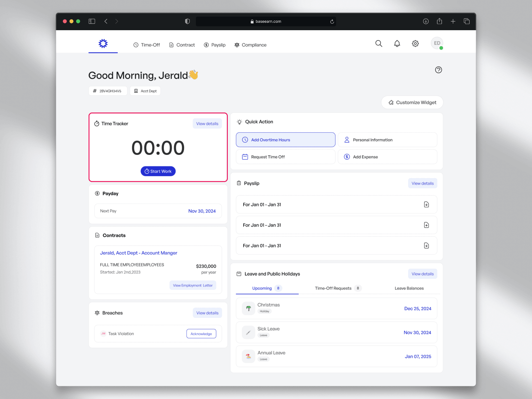Switch to the Time-Off Requests tab
The image size is (532, 399).
333,288
